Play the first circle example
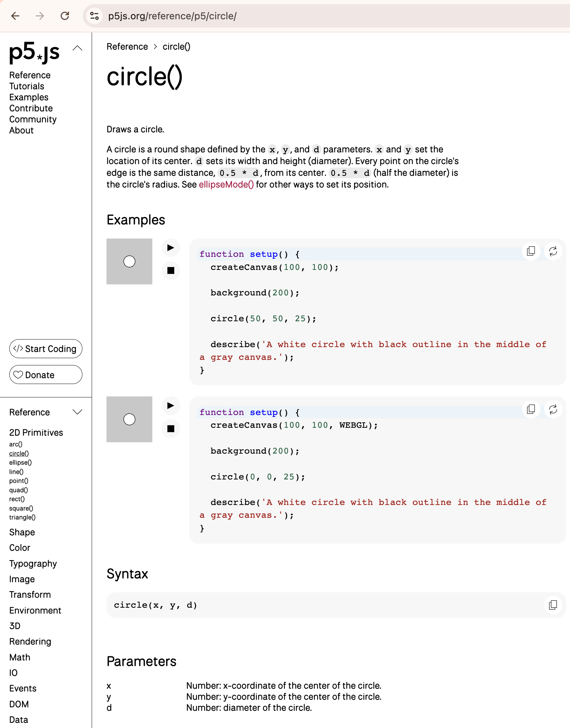570x728 pixels. coord(171,247)
